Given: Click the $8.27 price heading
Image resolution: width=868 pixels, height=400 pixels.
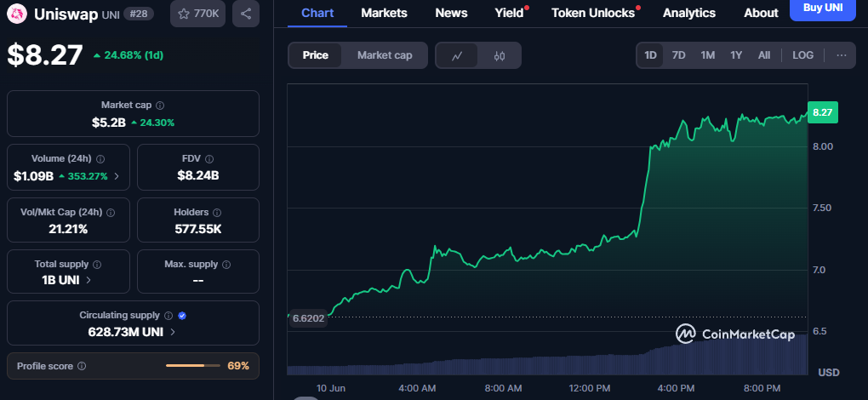Looking at the screenshot, I should (x=45, y=54).
